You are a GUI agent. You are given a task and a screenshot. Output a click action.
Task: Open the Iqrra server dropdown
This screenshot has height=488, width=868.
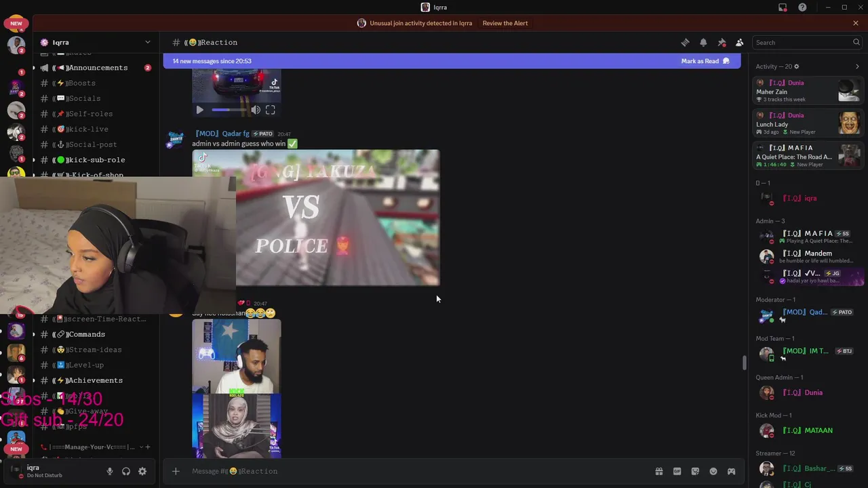(x=148, y=42)
